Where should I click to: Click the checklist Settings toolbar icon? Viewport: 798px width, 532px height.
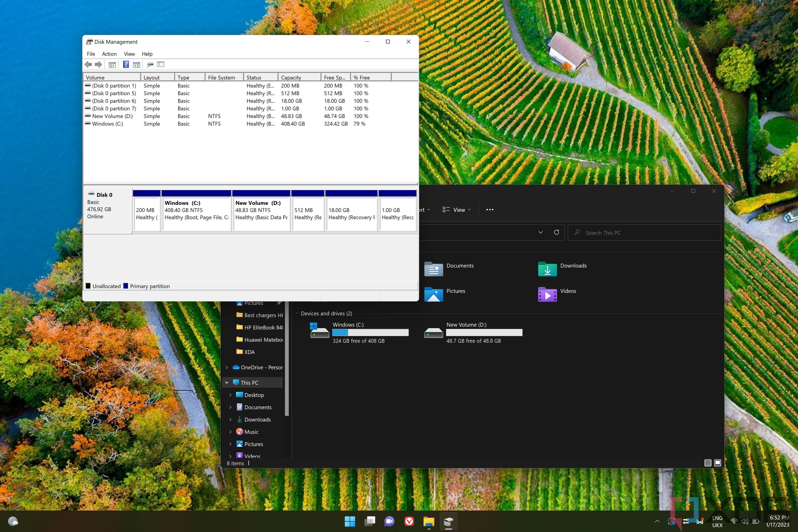click(x=161, y=64)
